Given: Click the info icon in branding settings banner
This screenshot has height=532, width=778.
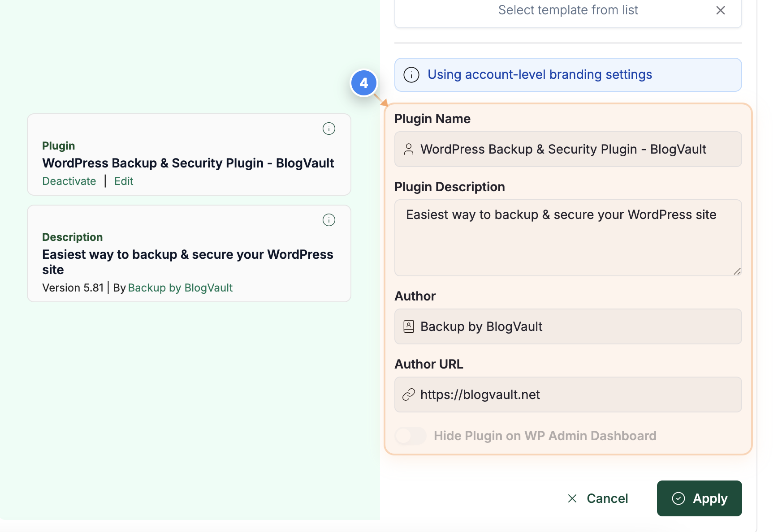Looking at the screenshot, I should pos(411,75).
